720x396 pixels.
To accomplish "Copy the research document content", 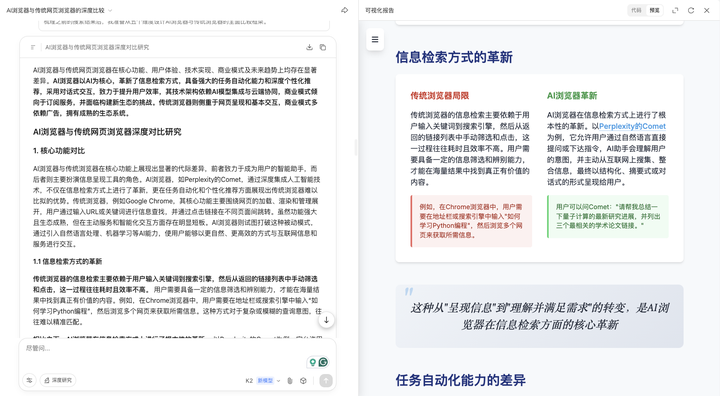I will coord(323,47).
